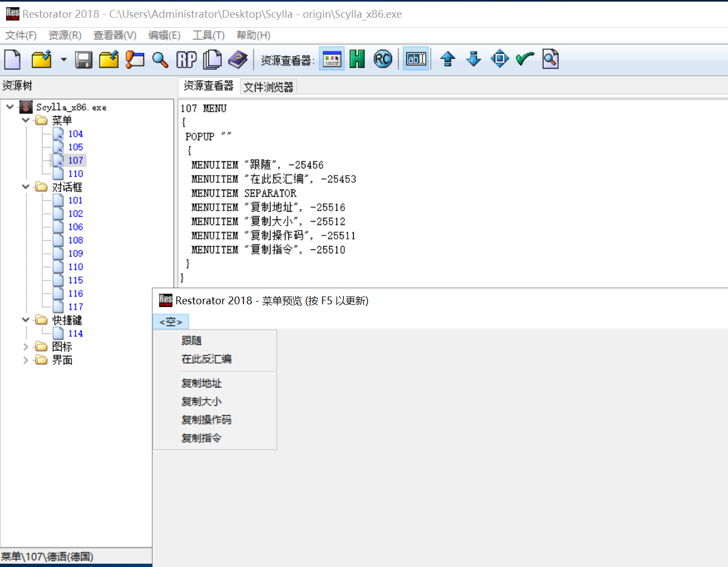
Task: Open the 查看器(V) menu
Action: pos(115,35)
